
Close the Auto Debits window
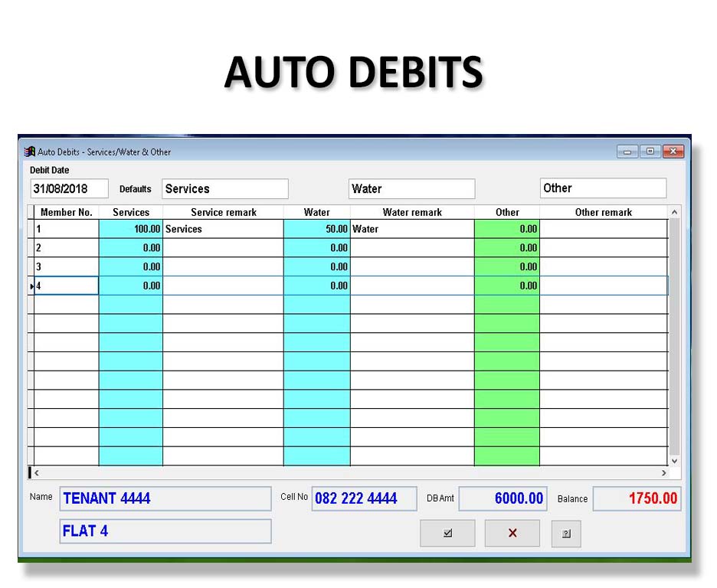(673, 152)
